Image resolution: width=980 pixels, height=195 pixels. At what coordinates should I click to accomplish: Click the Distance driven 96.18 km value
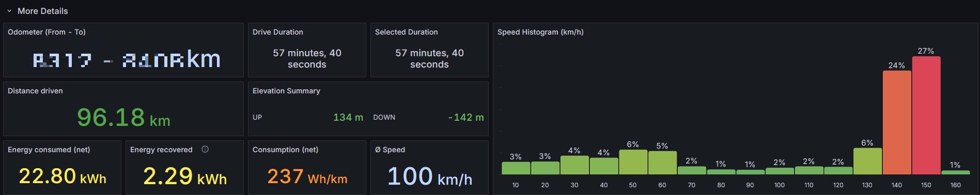[x=123, y=117]
